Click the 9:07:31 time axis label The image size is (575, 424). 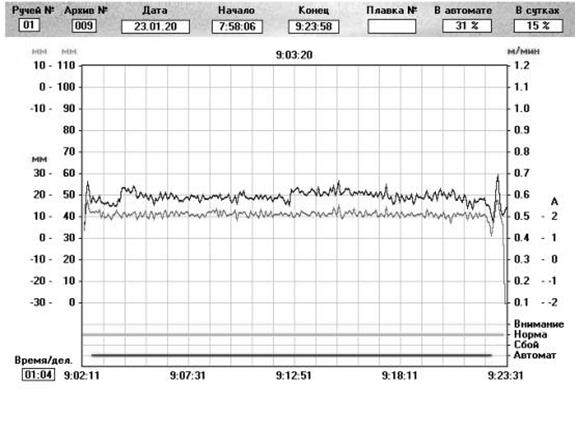click(187, 376)
